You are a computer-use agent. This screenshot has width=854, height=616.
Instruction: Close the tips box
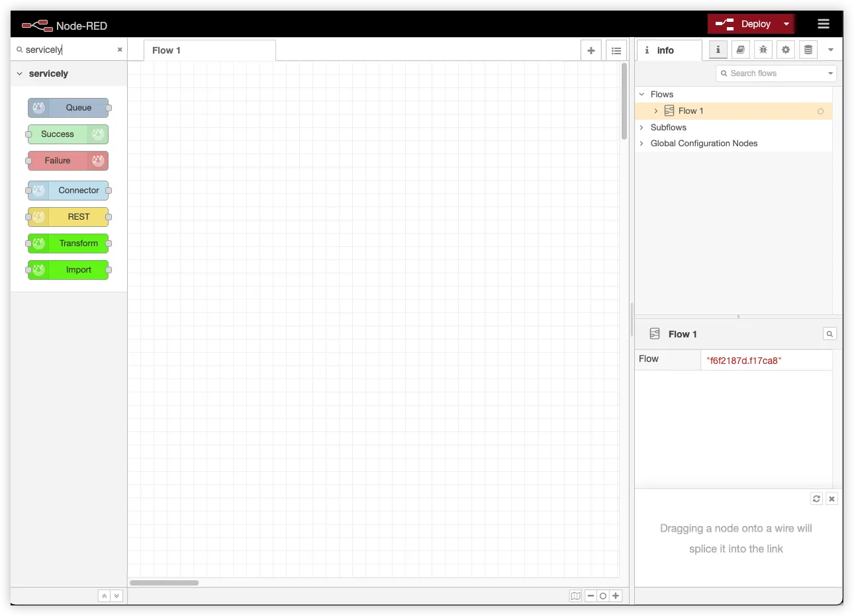click(832, 499)
